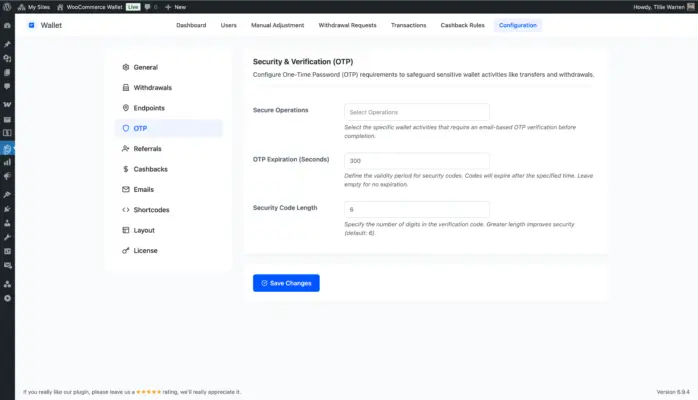The image size is (698, 400).
Task: Focus Security Code Length field
Action: pos(417,209)
